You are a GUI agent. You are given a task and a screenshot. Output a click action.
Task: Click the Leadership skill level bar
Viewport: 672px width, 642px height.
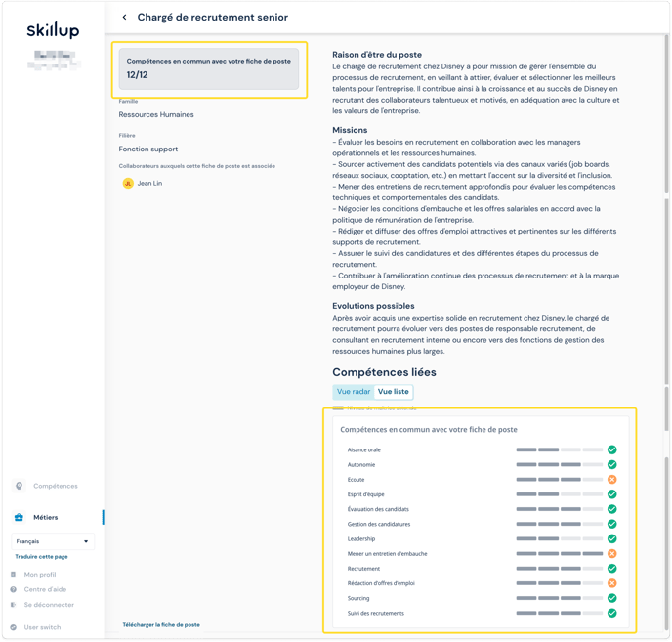tap(560, 539)
